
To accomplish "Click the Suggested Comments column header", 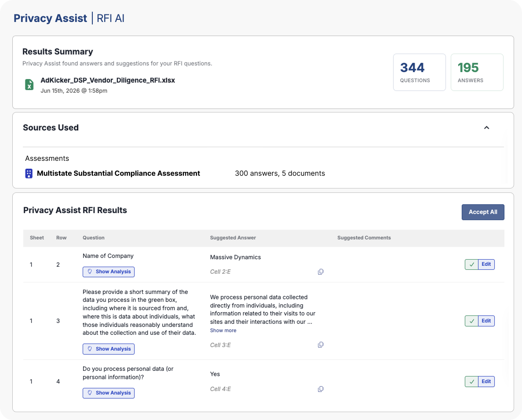I will coord(364,238).
